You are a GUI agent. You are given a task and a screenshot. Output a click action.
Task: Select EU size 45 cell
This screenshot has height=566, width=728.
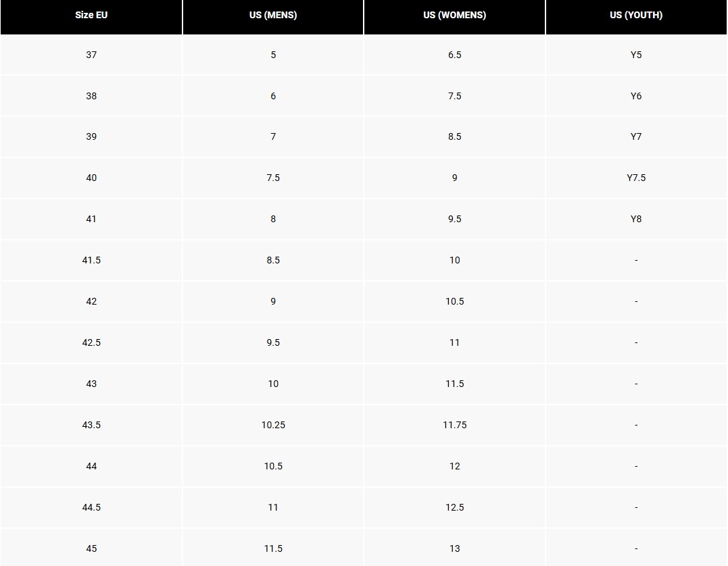click(91, 548)
